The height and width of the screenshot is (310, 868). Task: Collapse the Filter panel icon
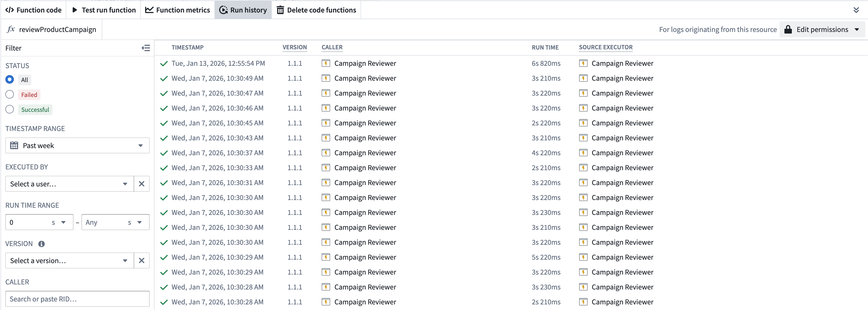click(146, 48)
